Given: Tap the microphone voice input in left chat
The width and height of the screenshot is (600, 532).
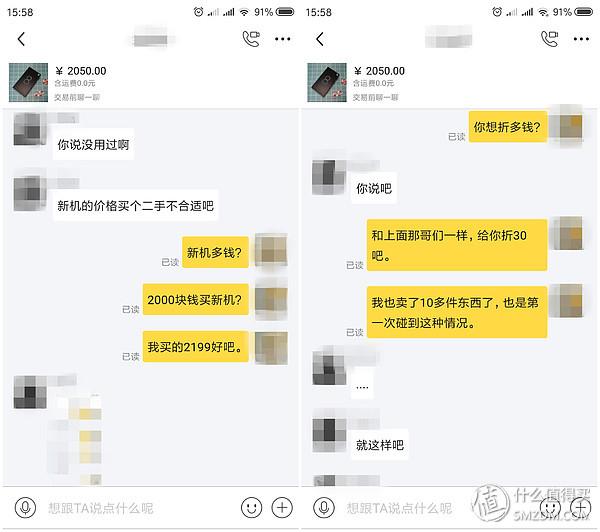Looking at the screenshot, I should tap(25, 508).
